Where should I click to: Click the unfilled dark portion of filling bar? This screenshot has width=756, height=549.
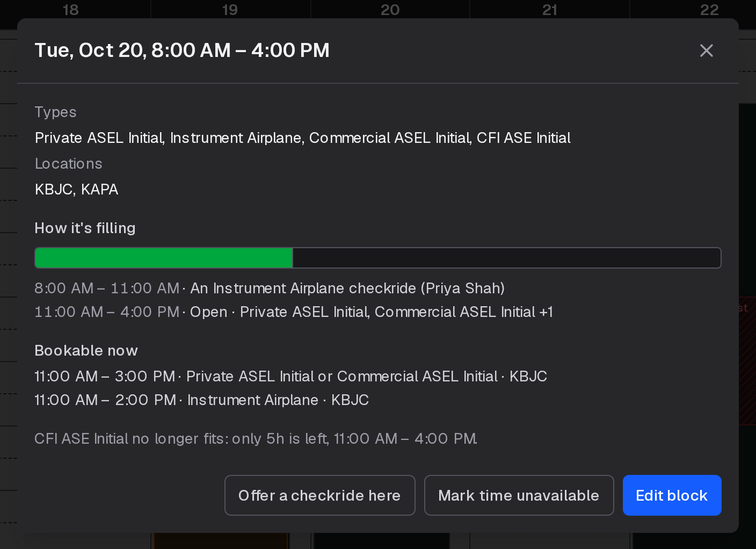tap(506, 258)
